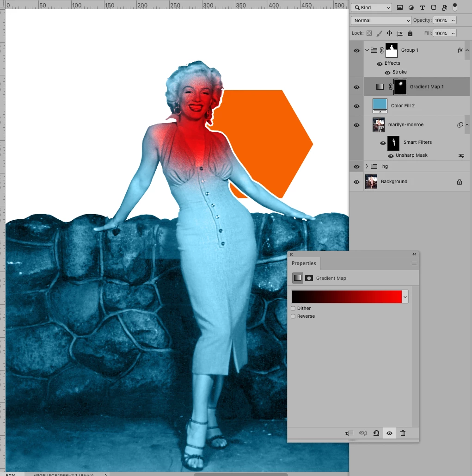Enable the Dither checkbox
472x476 pixels.
[x=293, y=308]
